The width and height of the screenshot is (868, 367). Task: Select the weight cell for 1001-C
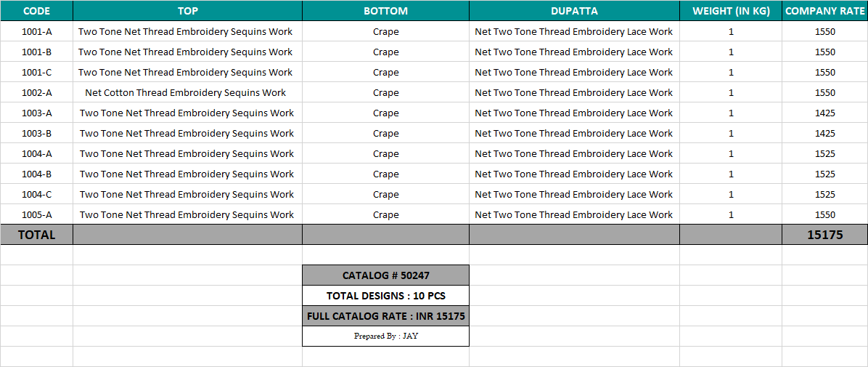pyautogui.click(x=731, y=72)
